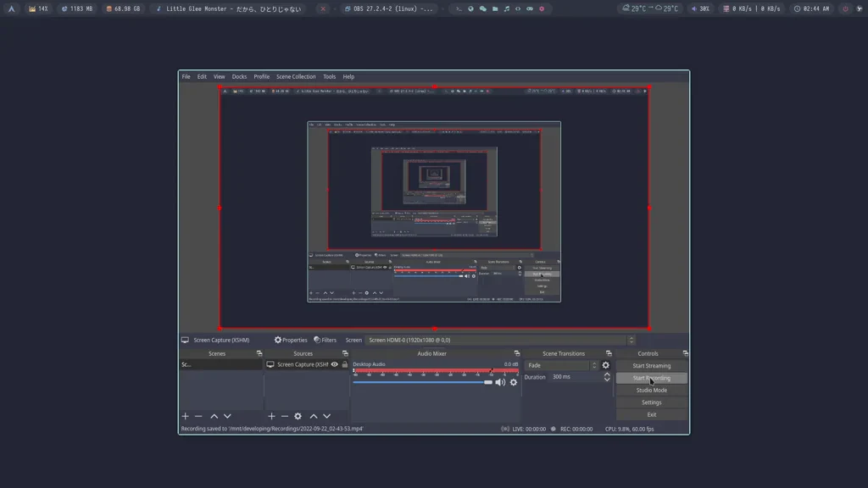Open the Scene Collection menu

pos(296,76)
